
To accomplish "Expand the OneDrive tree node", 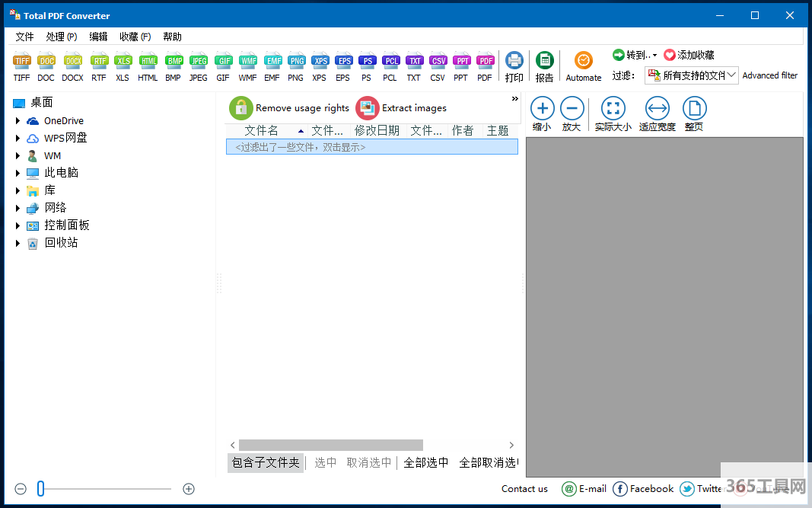I will pyautogui.click(x=18, y=120).
